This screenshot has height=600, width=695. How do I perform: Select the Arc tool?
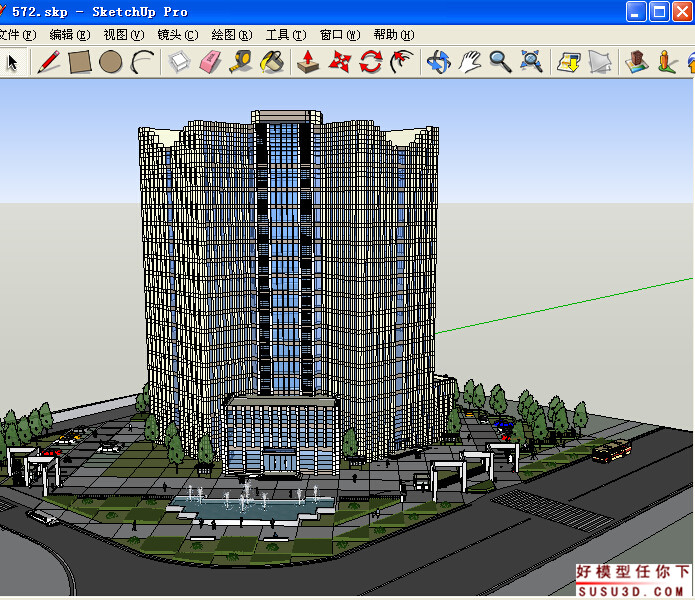click(x=142, y=62)
